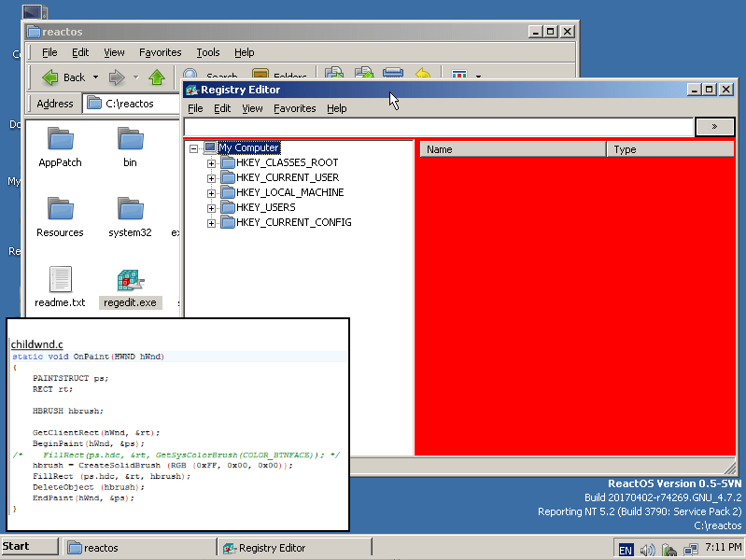Open File menu in reactos window

pos(49,52)
